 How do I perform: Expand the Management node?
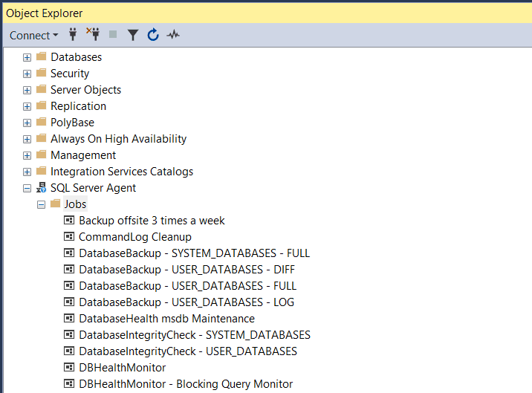27,155
